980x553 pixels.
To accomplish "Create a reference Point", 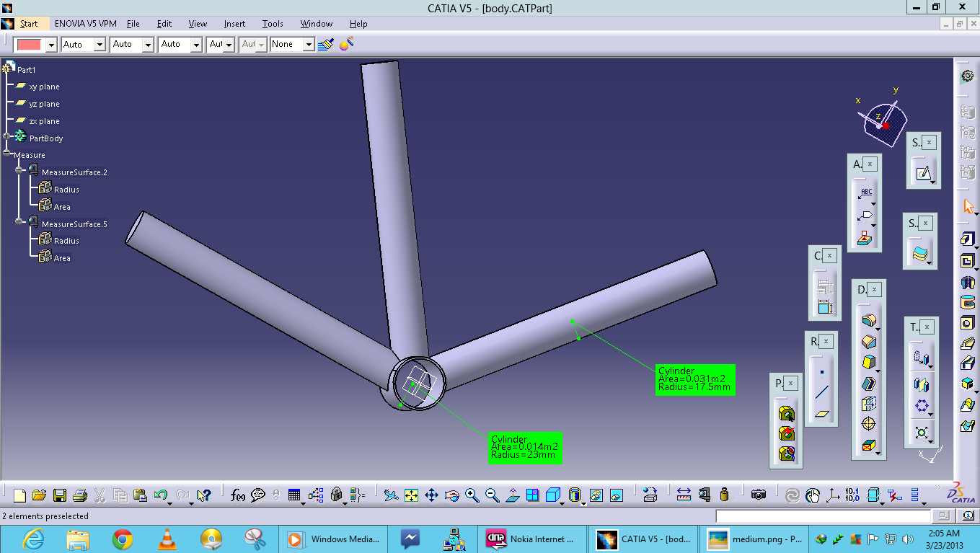I will 822,373.
